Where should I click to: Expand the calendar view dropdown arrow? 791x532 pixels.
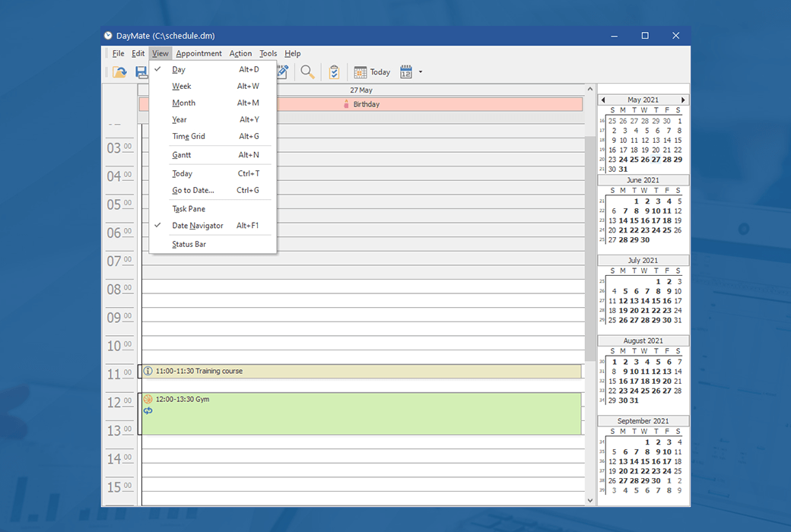tap(421, 72)
